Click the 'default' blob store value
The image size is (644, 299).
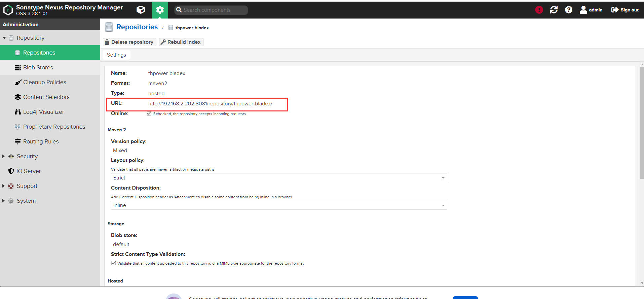tap(121, 244)
